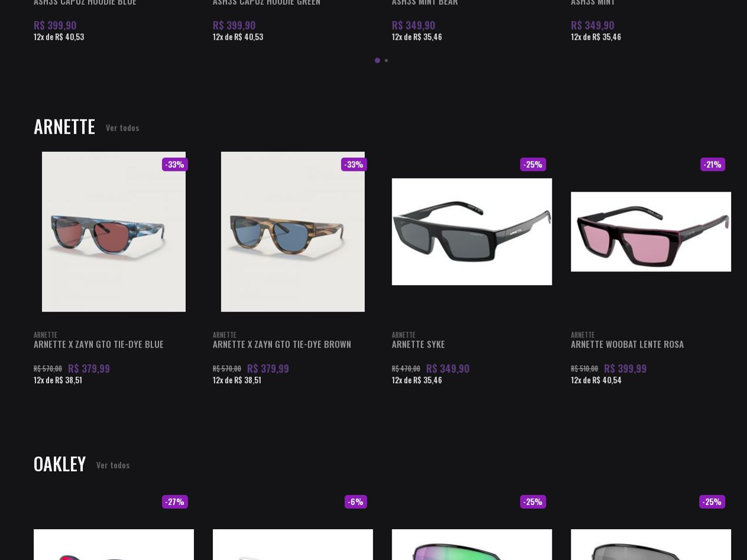Open fourth Oakley product image with grey lens
747x560 pixels.
tap(651, 545)
